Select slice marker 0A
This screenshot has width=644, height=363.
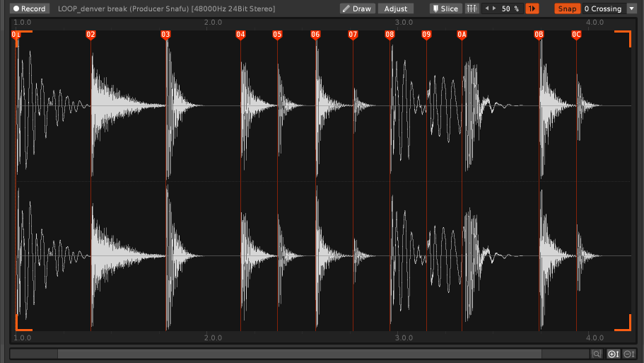pos(462,35)
